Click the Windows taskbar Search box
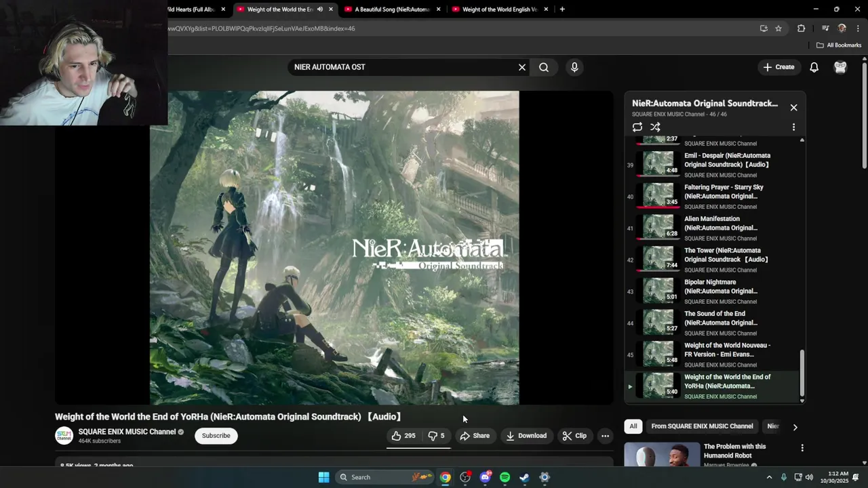 [x=385, y=477]
